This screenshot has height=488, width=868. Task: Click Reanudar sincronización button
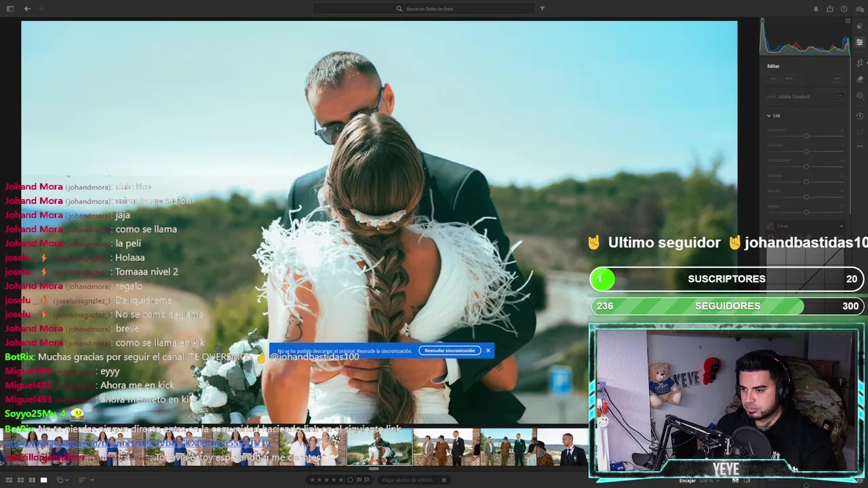tap(450, 350)
